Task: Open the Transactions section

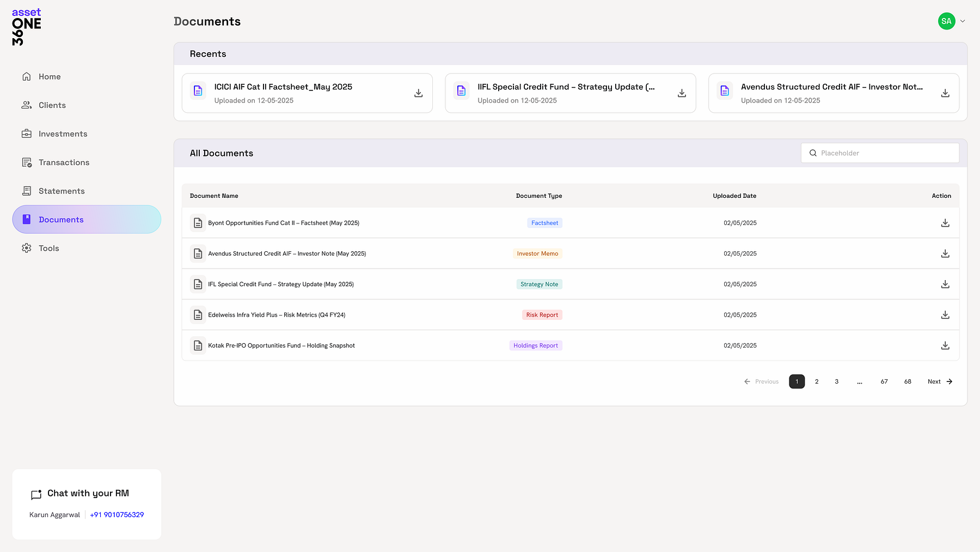Action: point(64,162)
